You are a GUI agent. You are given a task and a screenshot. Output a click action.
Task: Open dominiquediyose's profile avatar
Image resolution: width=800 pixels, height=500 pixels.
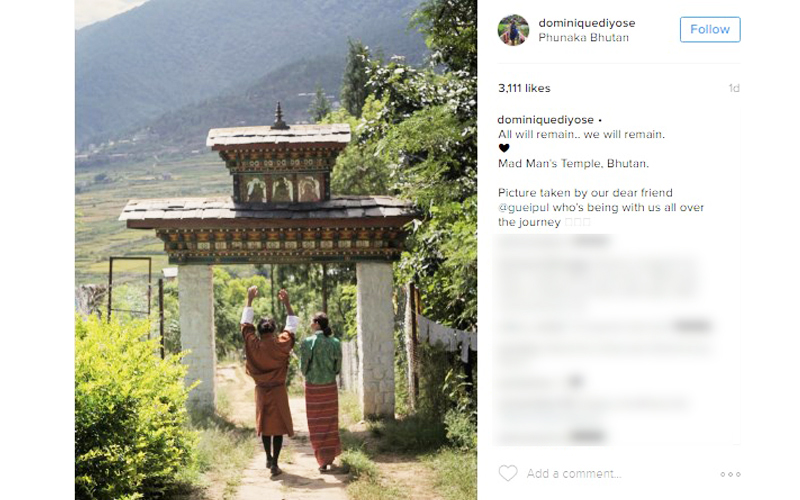click(x=513, y=30)
